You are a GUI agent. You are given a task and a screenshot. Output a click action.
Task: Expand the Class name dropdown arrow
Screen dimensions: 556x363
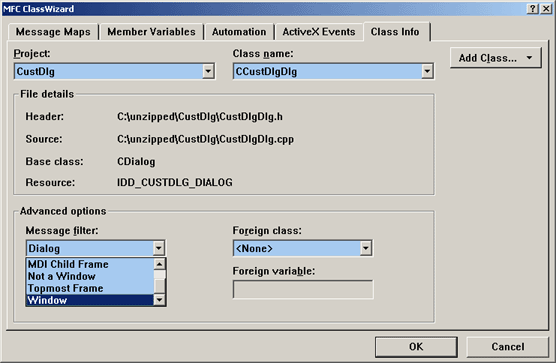coord(427,71)
